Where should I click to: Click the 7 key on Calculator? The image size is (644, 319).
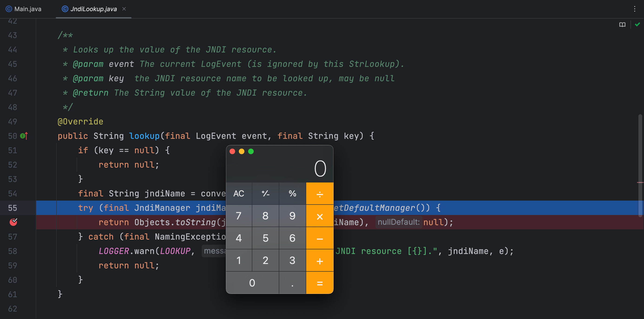point(239,216)
